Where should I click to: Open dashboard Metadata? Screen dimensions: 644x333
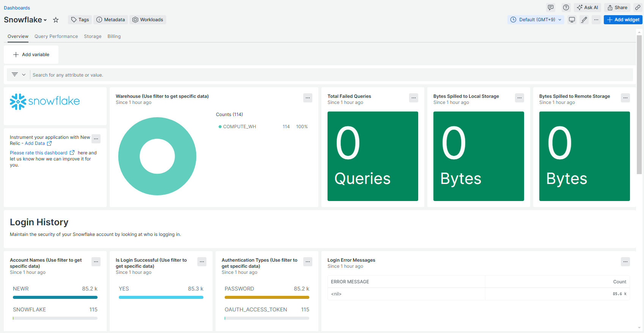(x=110, y=20)
